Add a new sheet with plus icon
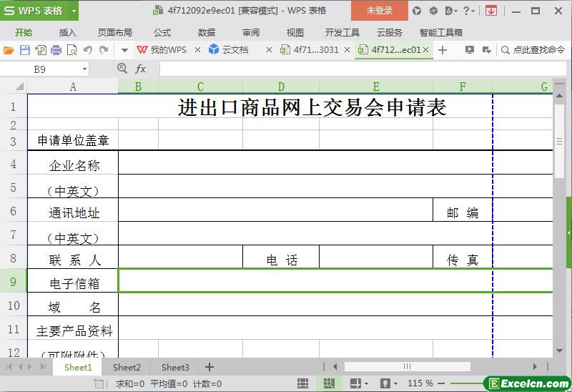Image resolution: width=572 pixels, height=392 pixels. pyautogui.click(x=209, y=367)
